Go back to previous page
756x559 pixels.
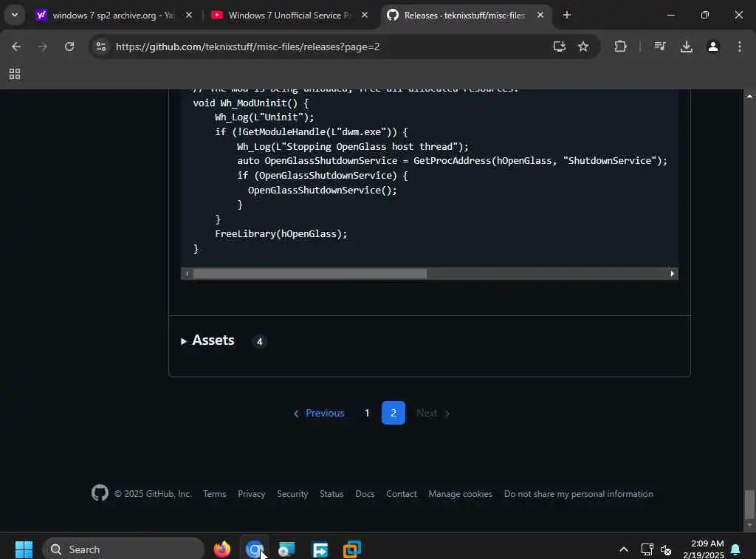pyautogui.click(x=16, y=47)
